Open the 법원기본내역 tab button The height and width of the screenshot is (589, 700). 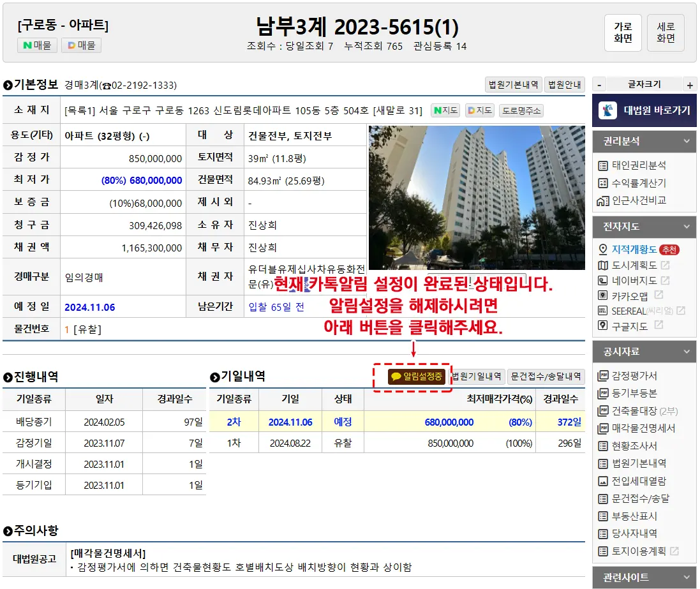[x=514, y=85]
